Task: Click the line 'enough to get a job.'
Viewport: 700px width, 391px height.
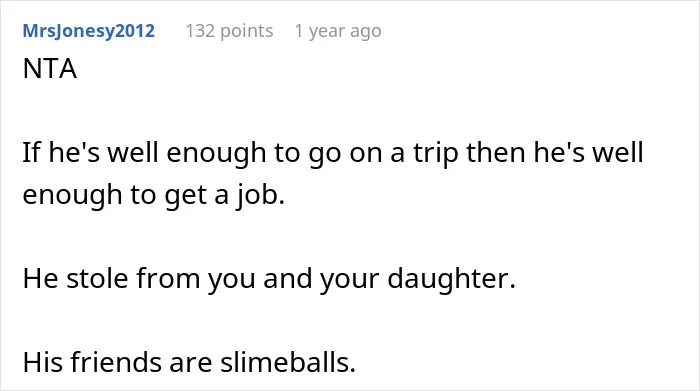Action: [154, 196]
